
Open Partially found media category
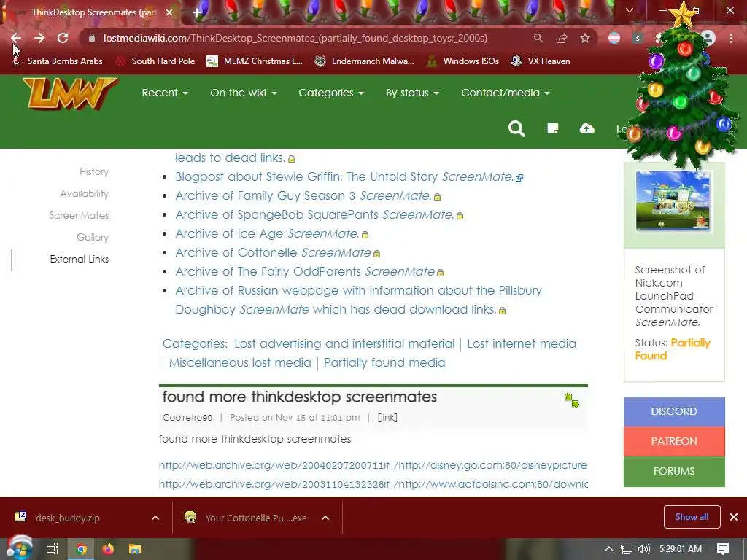[384, 363]
